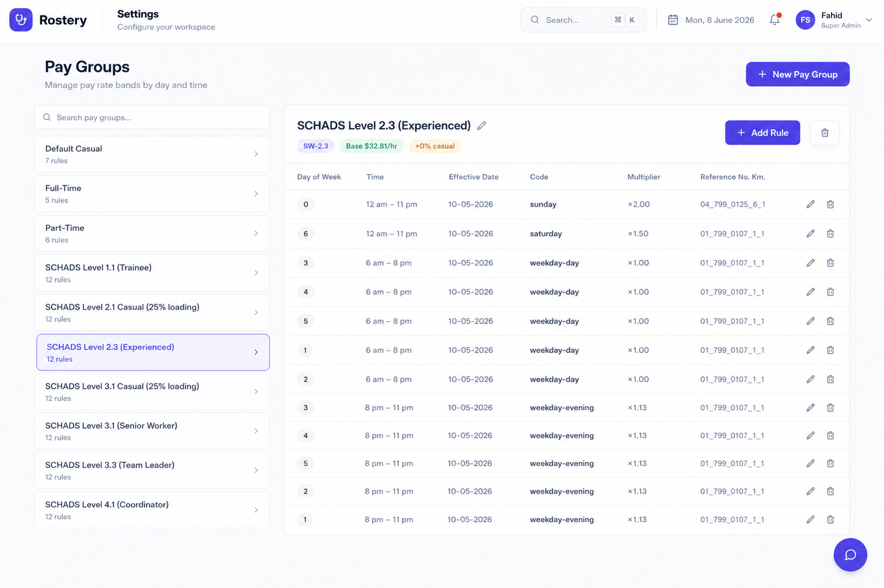Expand the SCHADS Level 4.1 (Coordinator) chevron

point(256,510)
